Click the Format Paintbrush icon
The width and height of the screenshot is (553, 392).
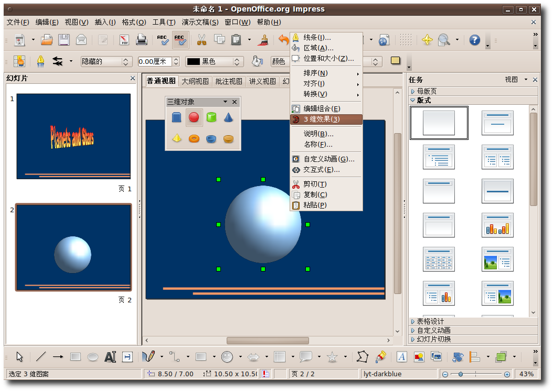coord(263,40)
